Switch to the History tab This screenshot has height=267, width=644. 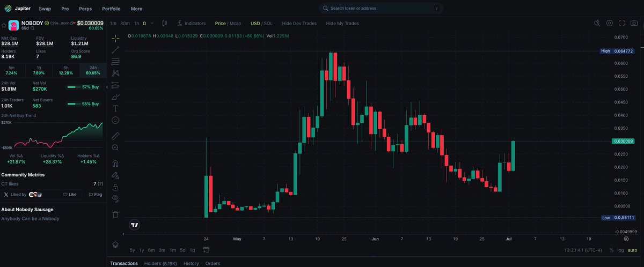191,263
